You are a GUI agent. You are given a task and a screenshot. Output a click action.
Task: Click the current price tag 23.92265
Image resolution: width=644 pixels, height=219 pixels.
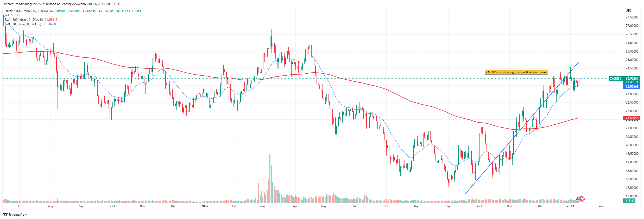pos(632,79)
